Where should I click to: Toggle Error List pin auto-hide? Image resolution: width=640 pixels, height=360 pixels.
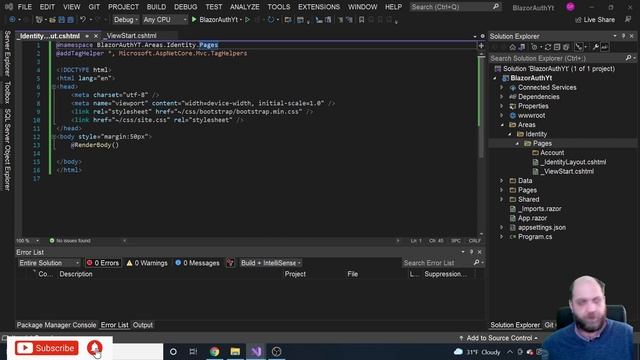point(471,252)
